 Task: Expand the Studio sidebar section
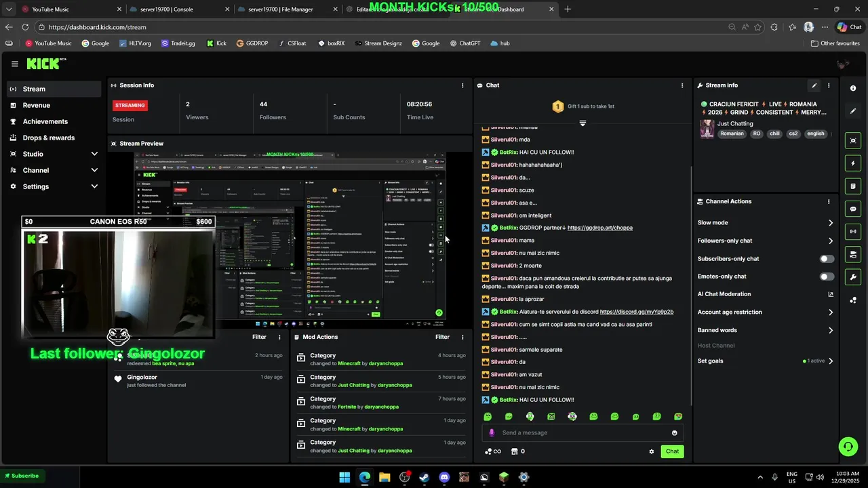click(94, 154)
